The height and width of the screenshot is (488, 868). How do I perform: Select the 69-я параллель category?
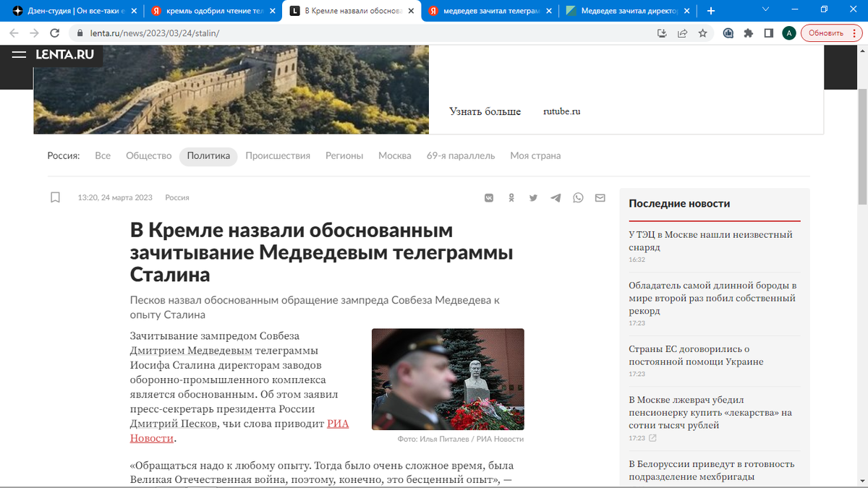click(x=461, y=155)
